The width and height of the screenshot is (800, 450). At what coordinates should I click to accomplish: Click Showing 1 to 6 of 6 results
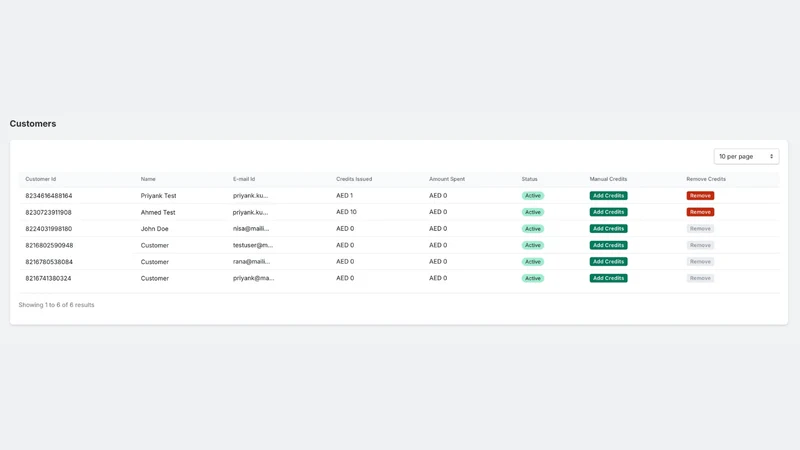click(x=57, y=305)
